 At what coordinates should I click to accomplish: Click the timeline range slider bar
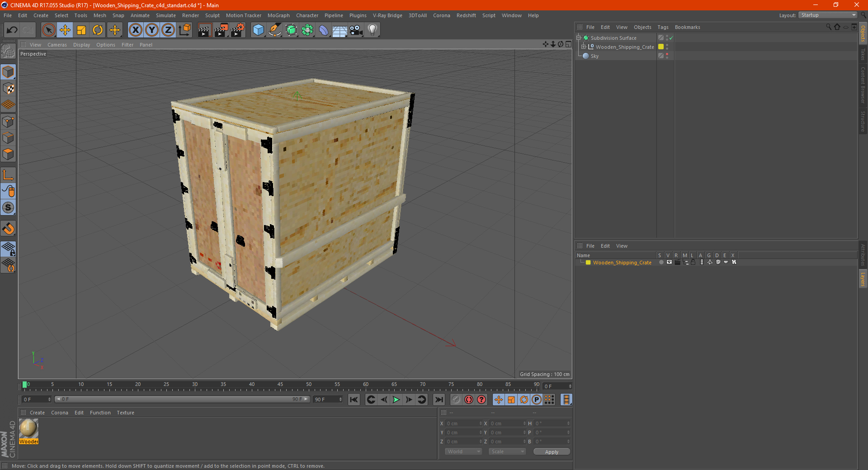coord(182,399)
